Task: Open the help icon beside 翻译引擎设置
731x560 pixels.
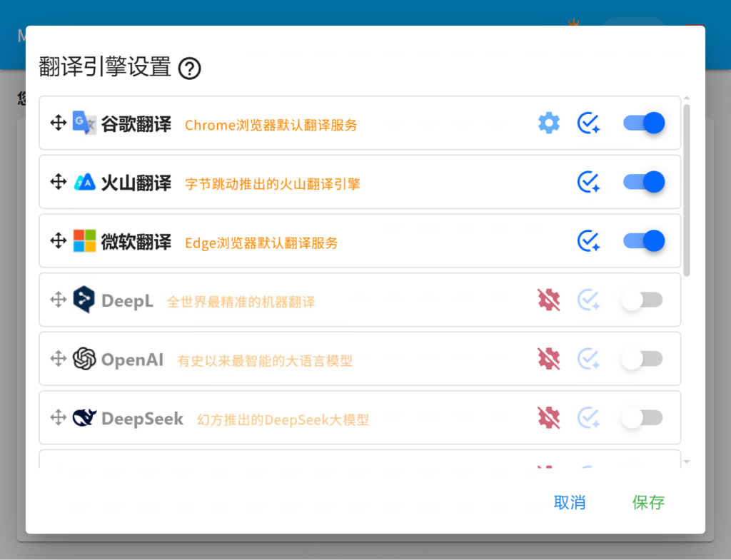Action: coord(190,68)
